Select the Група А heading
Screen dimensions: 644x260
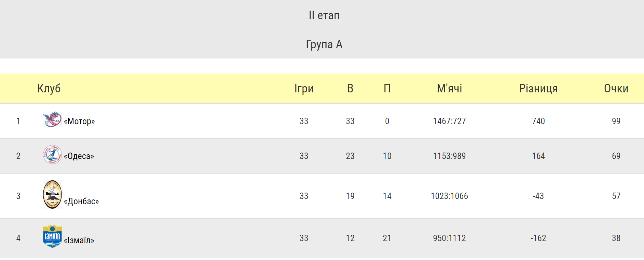pyautogui.click(x=324, y=44)
